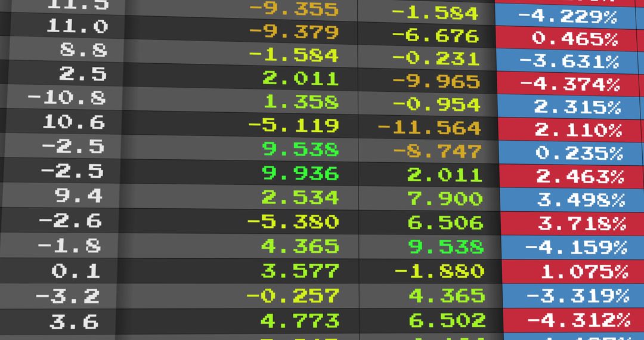This screenshot has height=340, width=644.
Task: Select the 0.1 value cell
Action: tap(76, 271)
